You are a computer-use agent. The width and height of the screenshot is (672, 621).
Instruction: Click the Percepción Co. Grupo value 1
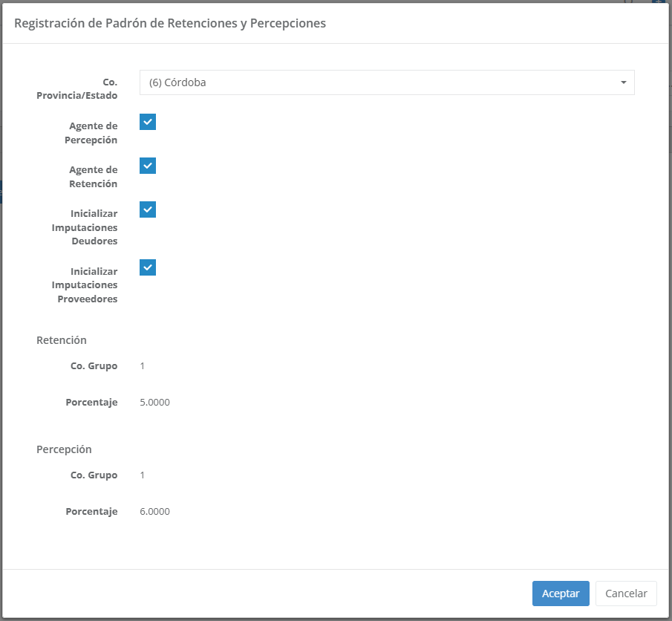tap(143, 475)
